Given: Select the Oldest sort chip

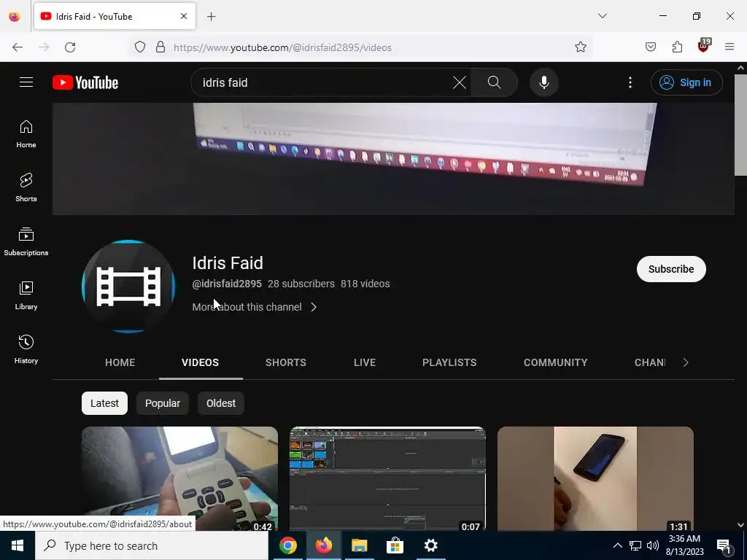Looking at the screenshot, I should point(220,403).
